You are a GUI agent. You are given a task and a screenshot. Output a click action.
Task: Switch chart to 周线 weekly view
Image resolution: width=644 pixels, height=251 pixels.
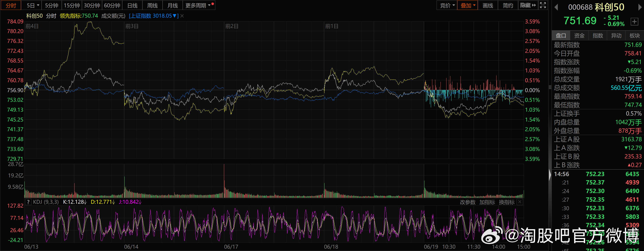pyautogui.click(x=152, y=5)
